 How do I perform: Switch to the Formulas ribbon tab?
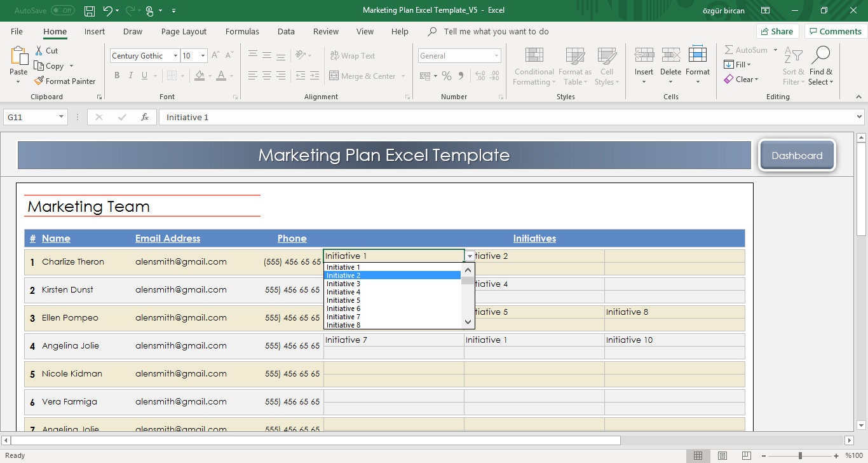coord(242,31)
